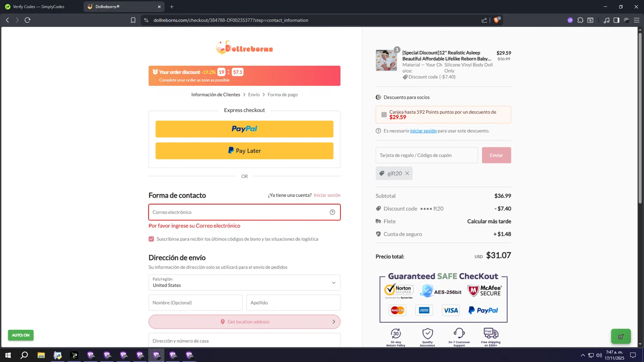This screenshot has height=362, width=644.
Task: Click the black P app in taskbar
Action: (74, 355)
